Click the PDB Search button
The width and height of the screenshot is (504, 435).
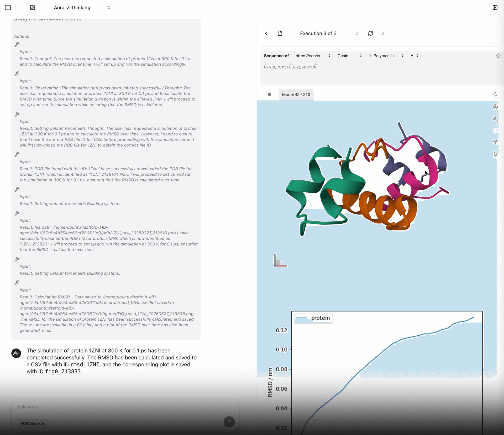[x=32, y=423]
